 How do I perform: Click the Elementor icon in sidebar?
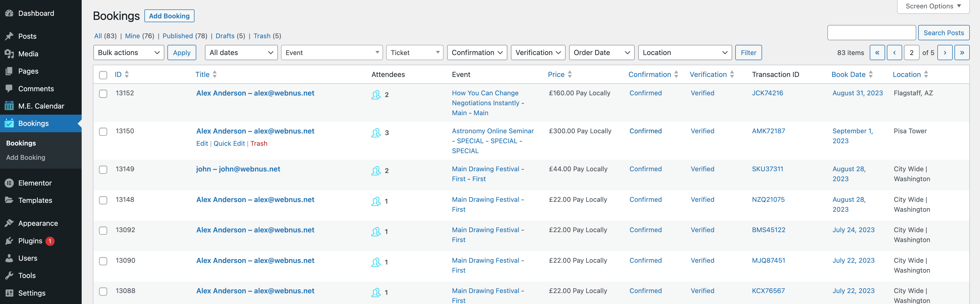[9, 183]
